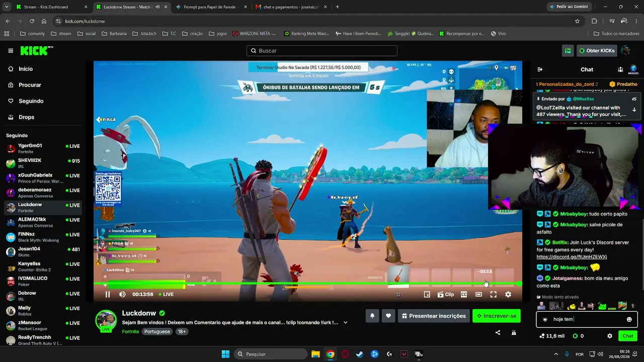Image resolution: width=644 pixels, height=362 pixels.
Task: Open FINNsz's channel in the sidebar
Action: point(43,237)
